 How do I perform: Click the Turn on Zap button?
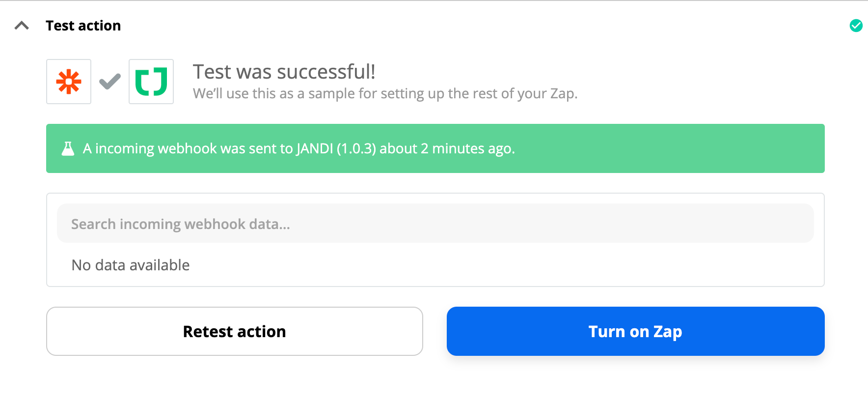pyautogui.click(x=635, y=331)
